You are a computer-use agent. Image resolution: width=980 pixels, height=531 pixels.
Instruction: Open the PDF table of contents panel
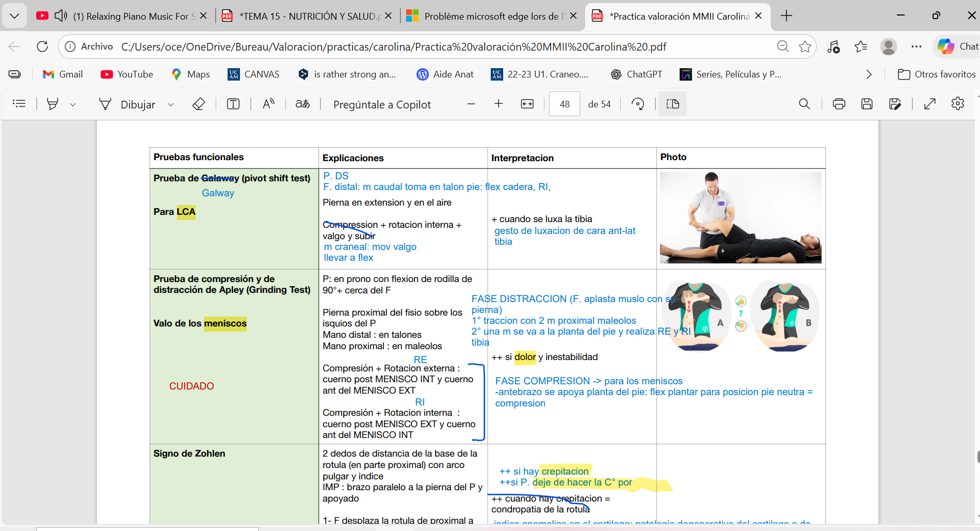[19, 104]
